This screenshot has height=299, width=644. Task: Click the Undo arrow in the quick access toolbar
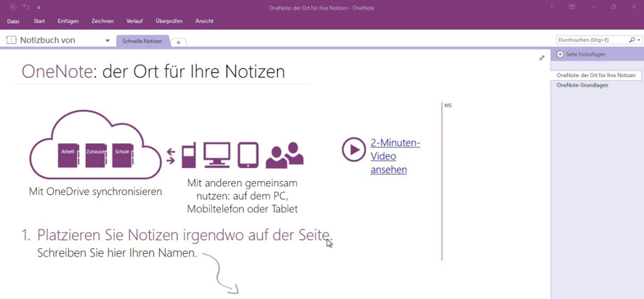point(26,7)
